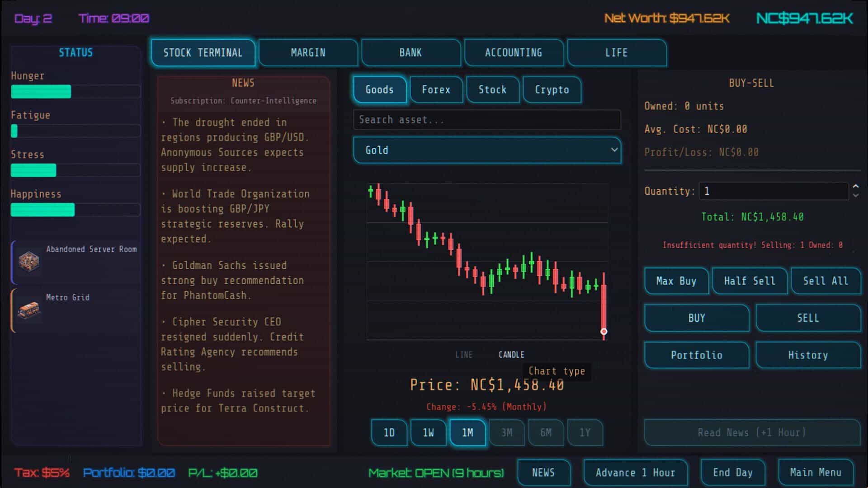Click the Gold dropdown chevron arrow
The image size is (868, 488).
614,150
